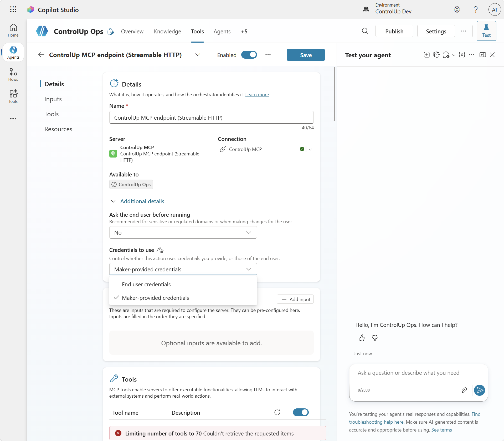Open the top bar more options ellipsis
The height and width of the screenshot is (441, 504).
tap(464, 31)
